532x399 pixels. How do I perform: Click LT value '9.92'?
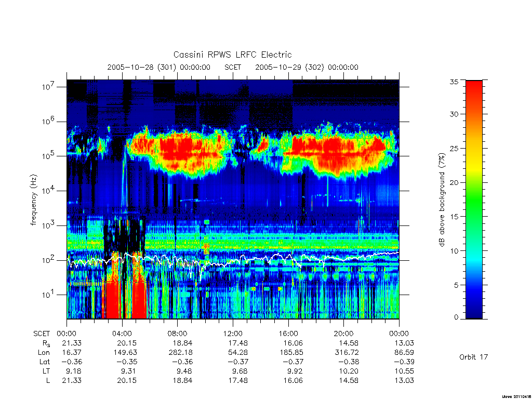295,371
